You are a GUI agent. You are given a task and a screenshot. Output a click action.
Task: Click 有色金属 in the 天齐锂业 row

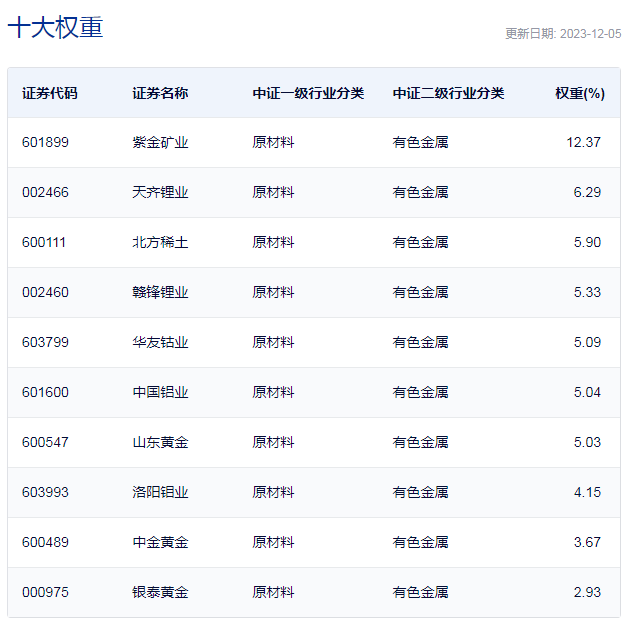tap(420, 192)
